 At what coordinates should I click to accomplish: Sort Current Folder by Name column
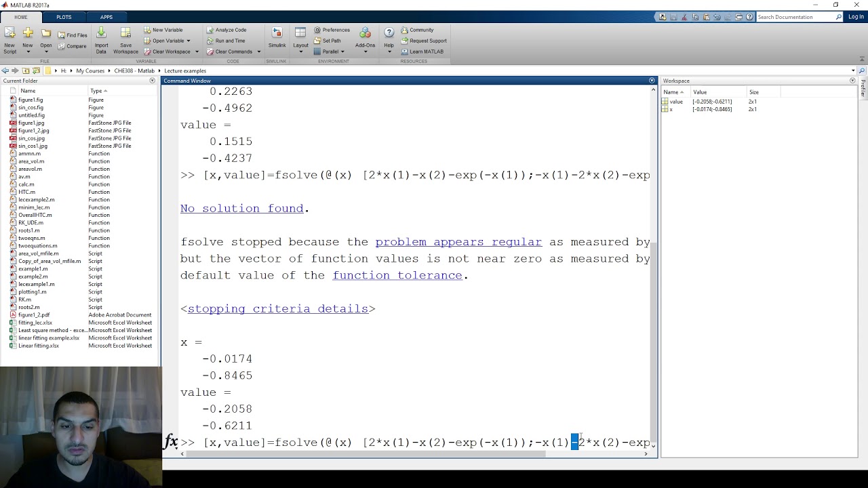click(28, 91)
